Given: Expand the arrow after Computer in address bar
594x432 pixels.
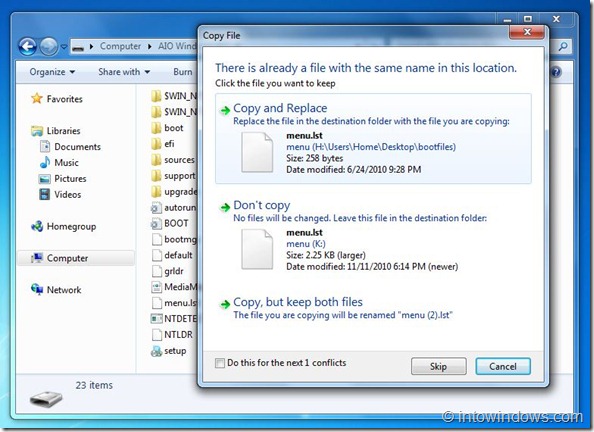Looking at the screenshot, I should click(x=150, y=47).
